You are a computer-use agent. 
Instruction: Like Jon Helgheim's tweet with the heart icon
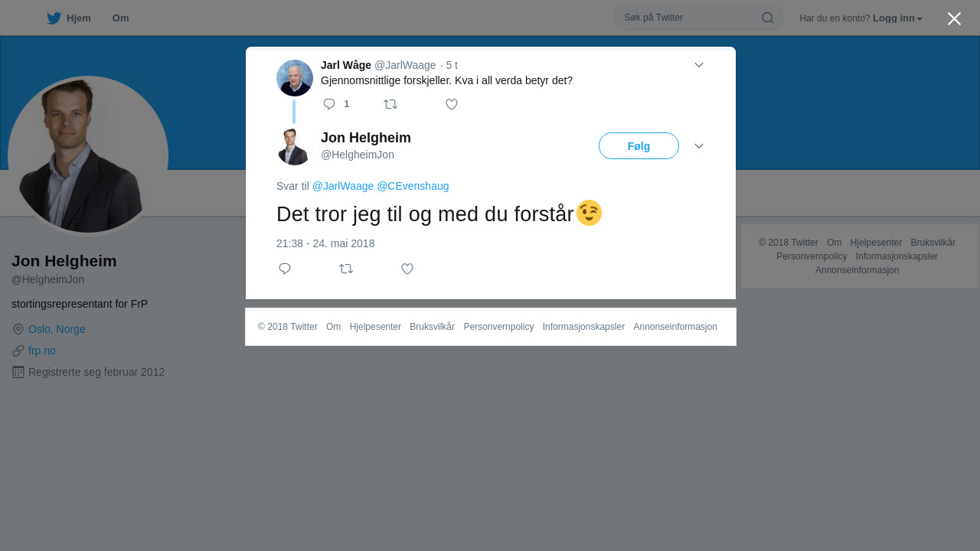(407, 269)
